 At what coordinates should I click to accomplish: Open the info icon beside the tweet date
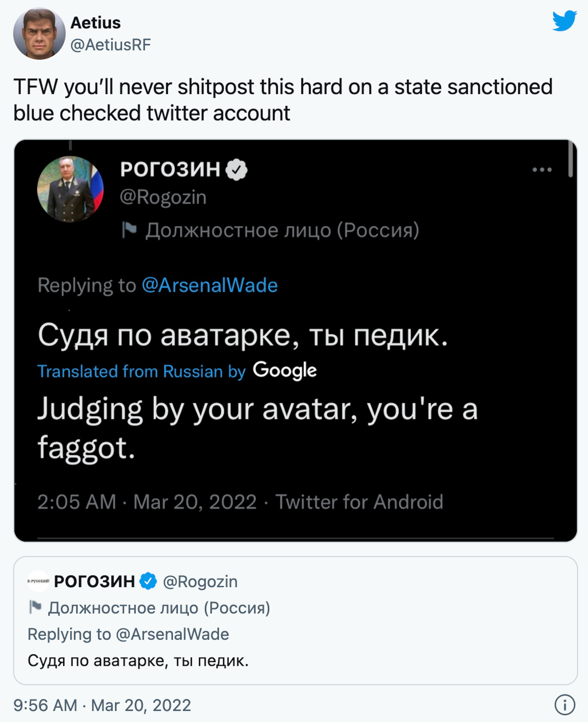(x=564, y=705)
